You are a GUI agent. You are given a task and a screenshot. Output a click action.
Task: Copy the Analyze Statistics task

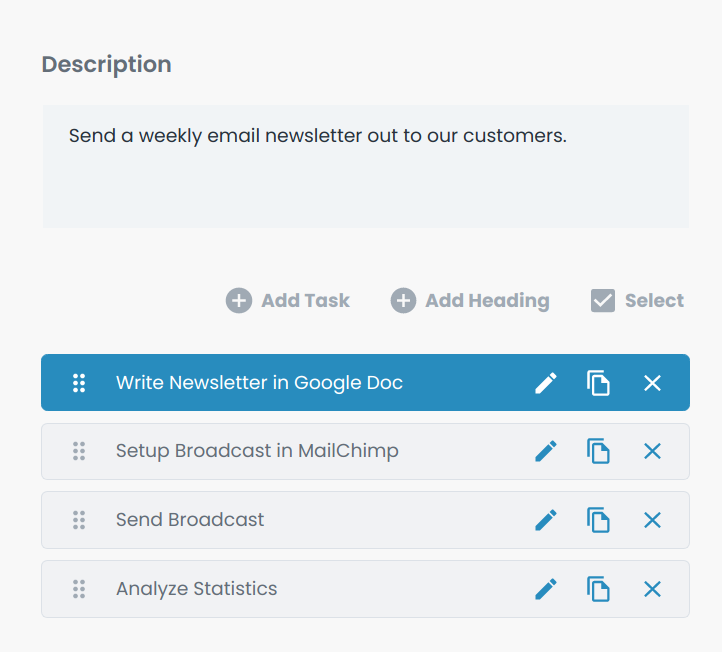pos(598,589)
